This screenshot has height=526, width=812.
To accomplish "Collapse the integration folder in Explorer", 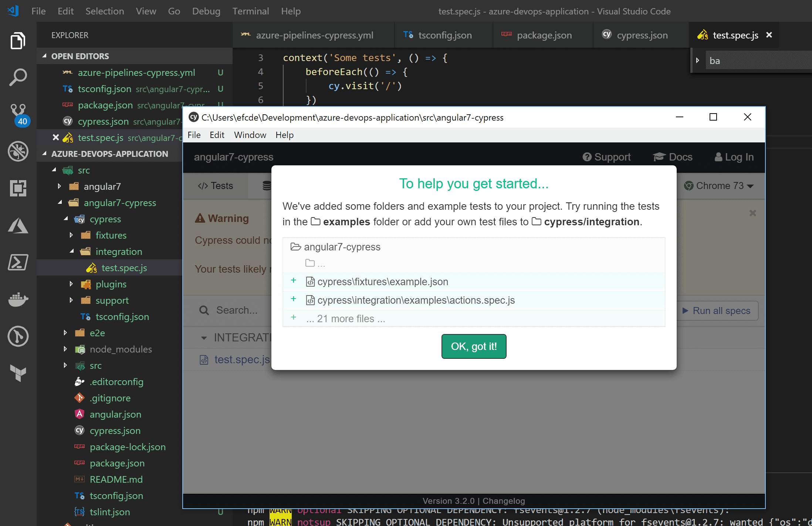I will tap(72, 252).
